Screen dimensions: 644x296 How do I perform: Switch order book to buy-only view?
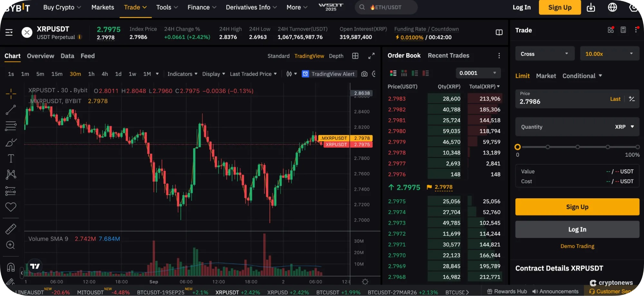[415, 73]
